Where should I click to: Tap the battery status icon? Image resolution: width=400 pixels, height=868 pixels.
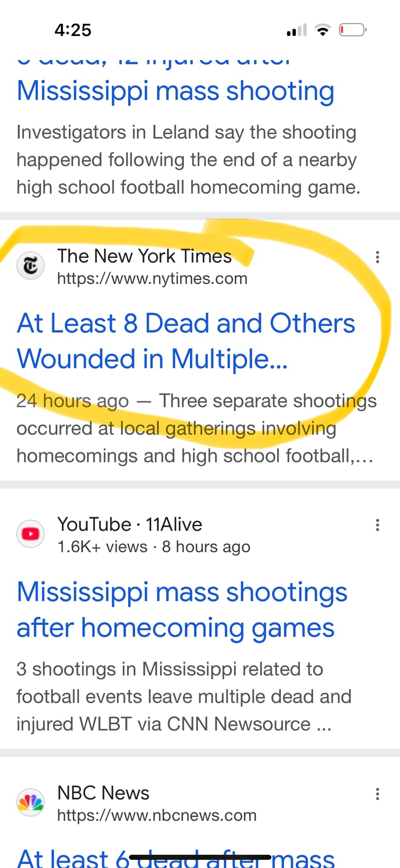point(352,30)
